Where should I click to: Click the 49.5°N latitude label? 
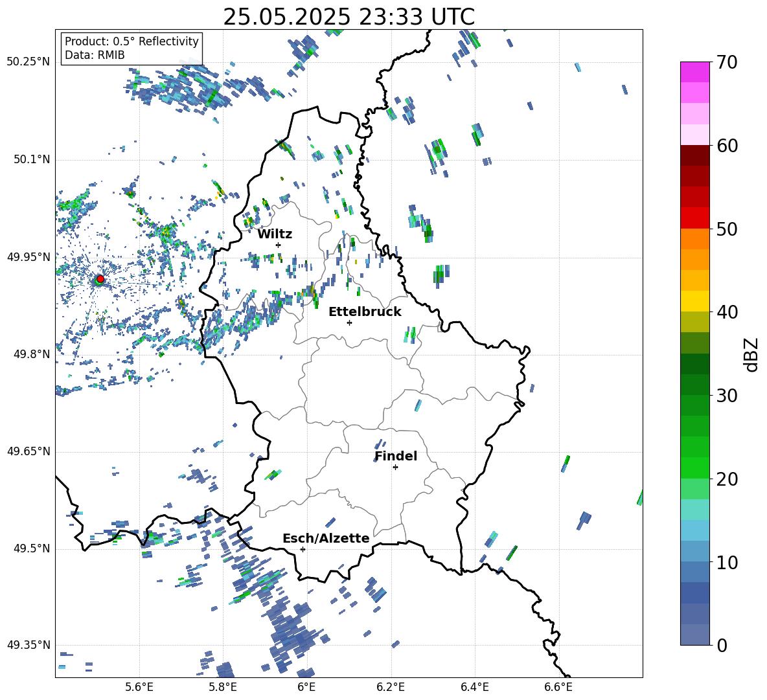pyautogui.click(x=31, y=549)
